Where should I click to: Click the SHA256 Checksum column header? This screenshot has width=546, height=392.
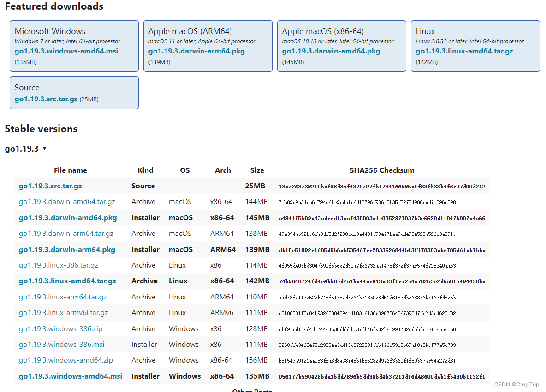click(x=382, y=170)
